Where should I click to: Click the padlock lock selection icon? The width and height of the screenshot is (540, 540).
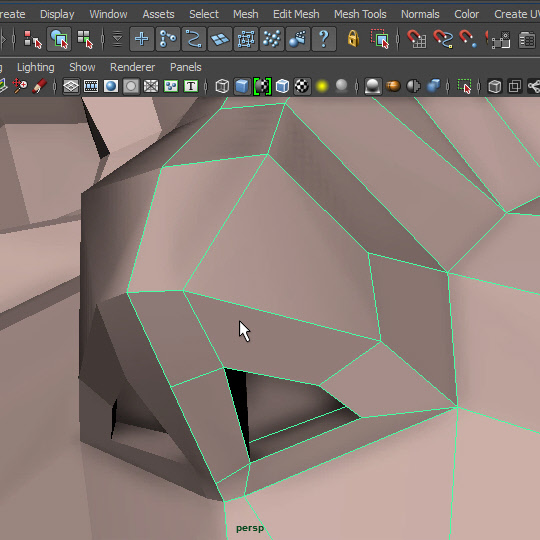click(353, 39)
